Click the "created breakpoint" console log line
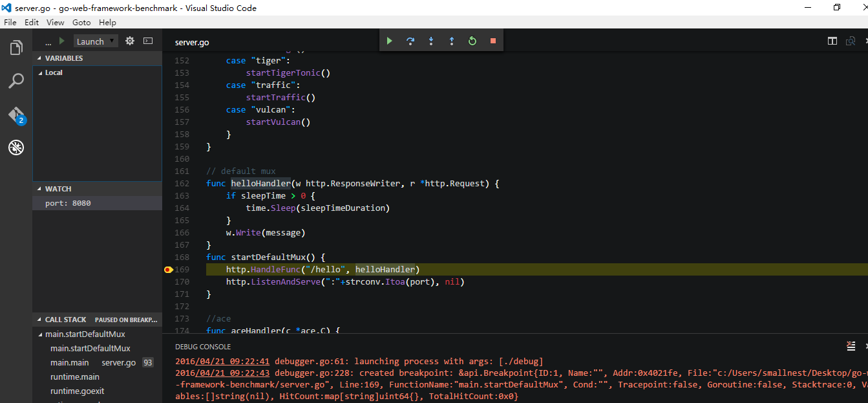868x403 pixels. 522,385
